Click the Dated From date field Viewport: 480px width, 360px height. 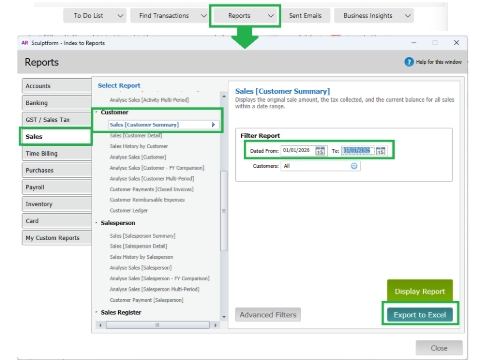298,151
